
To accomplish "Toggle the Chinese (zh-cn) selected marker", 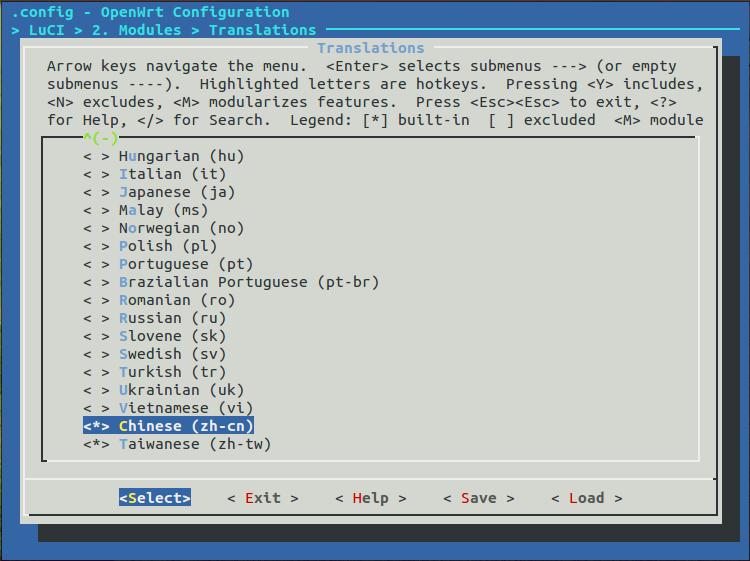I will coord(97,426).
